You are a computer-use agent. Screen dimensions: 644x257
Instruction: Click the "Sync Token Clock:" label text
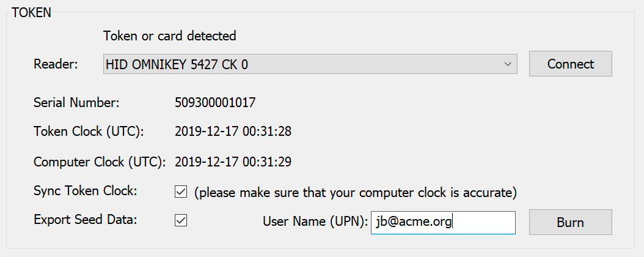pos(85,190)
